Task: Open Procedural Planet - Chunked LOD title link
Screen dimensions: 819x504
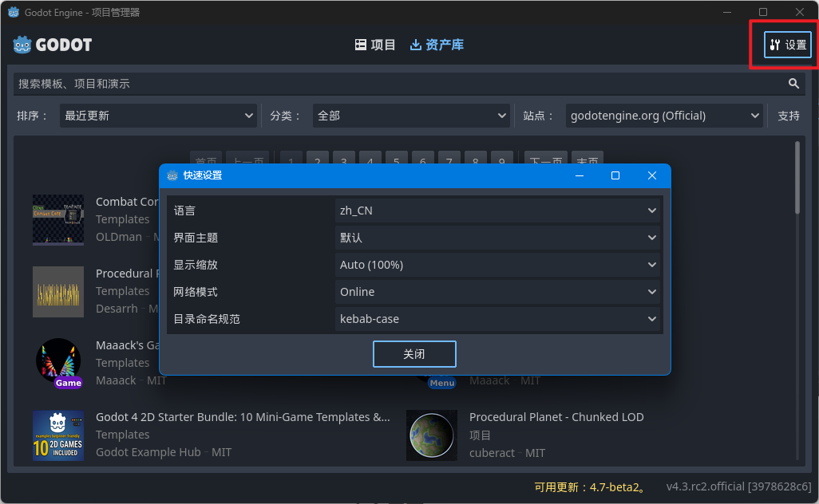Action: click(556, 417)
